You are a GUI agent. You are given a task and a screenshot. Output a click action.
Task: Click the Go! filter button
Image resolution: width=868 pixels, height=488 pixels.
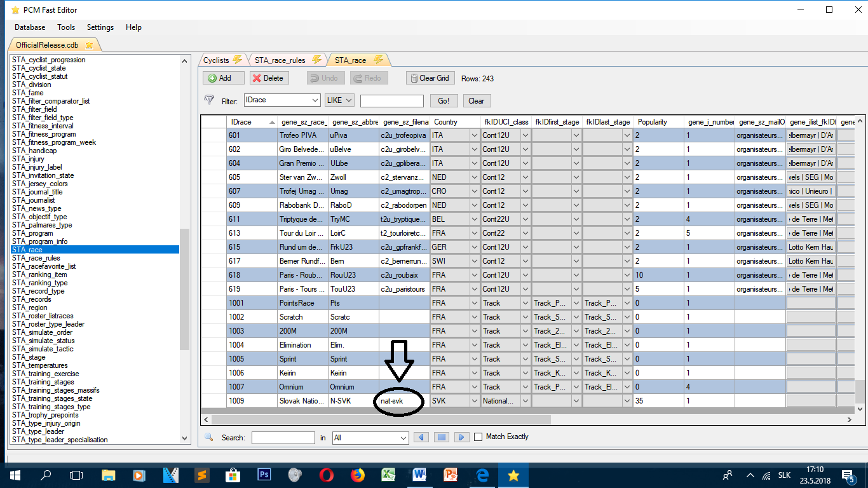tap(444, 101)
